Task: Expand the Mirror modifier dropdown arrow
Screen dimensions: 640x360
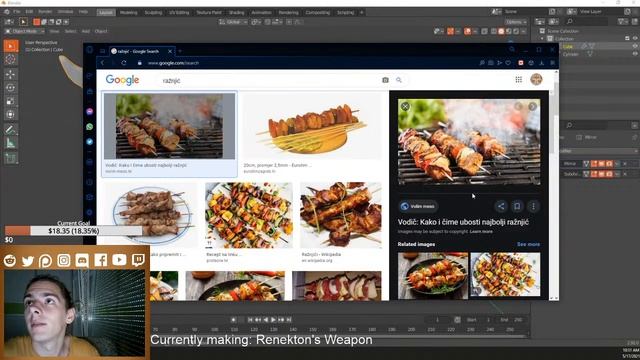Action: (x=617, y=164)
